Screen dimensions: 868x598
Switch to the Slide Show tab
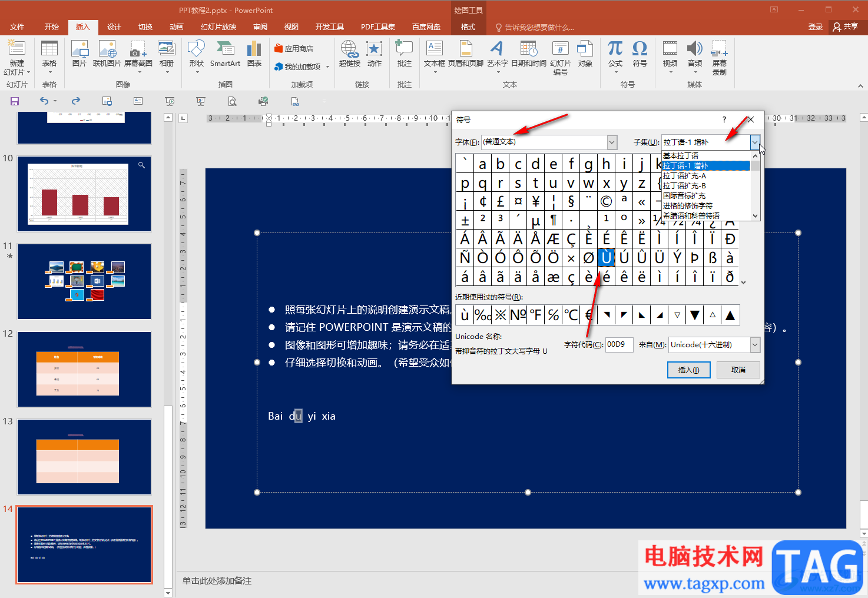(218, 27)
